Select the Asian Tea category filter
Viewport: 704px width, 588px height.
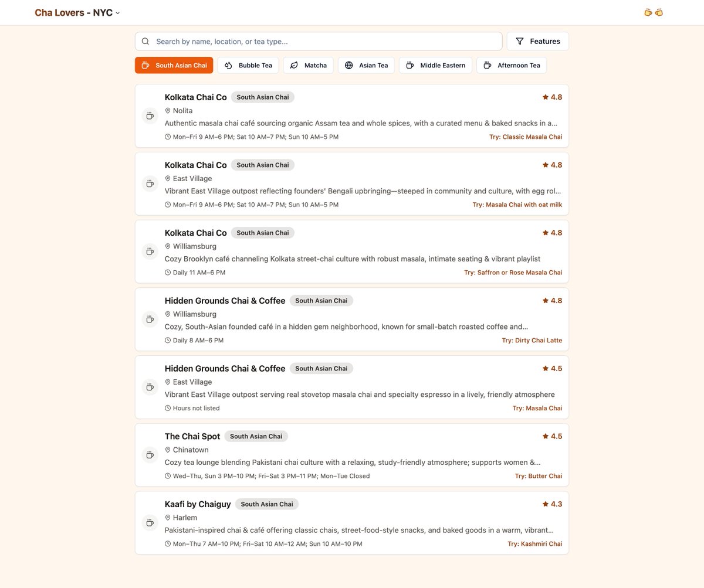point(366,65)
